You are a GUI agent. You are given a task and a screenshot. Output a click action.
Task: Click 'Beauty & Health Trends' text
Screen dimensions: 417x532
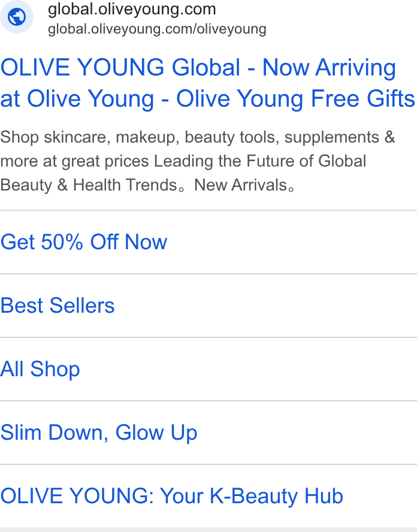[89, 185]
